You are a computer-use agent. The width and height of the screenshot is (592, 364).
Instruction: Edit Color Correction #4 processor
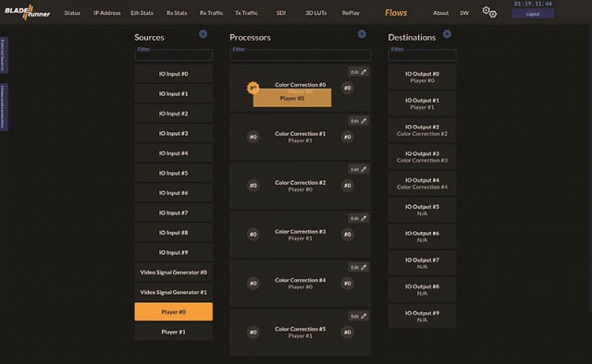point(358,267)
